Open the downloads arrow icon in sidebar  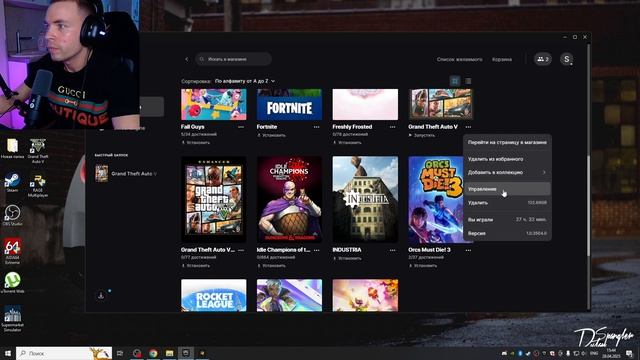pyautogui.click(x=101, y=295)
